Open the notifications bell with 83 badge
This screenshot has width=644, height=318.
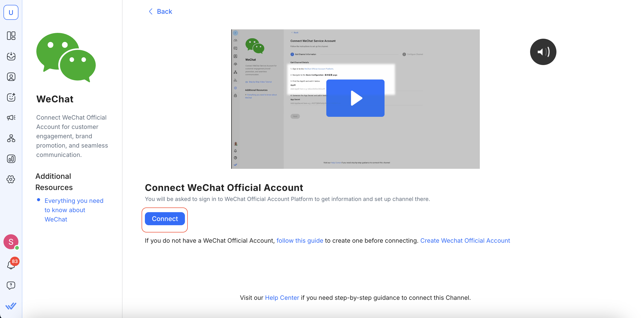pyautogui.click(x=11, y=265)
